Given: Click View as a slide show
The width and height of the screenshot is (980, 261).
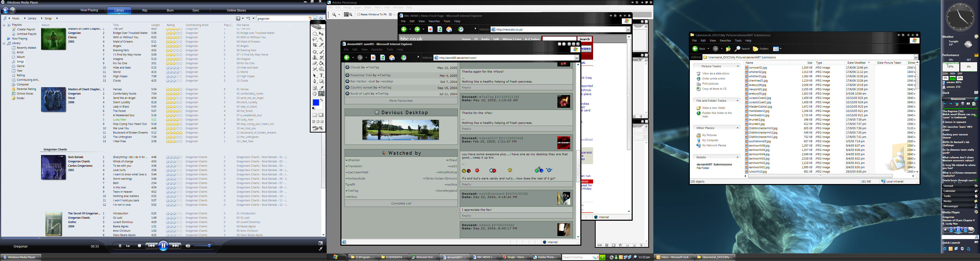Looking at the screenshot, I should click(716, 74).
